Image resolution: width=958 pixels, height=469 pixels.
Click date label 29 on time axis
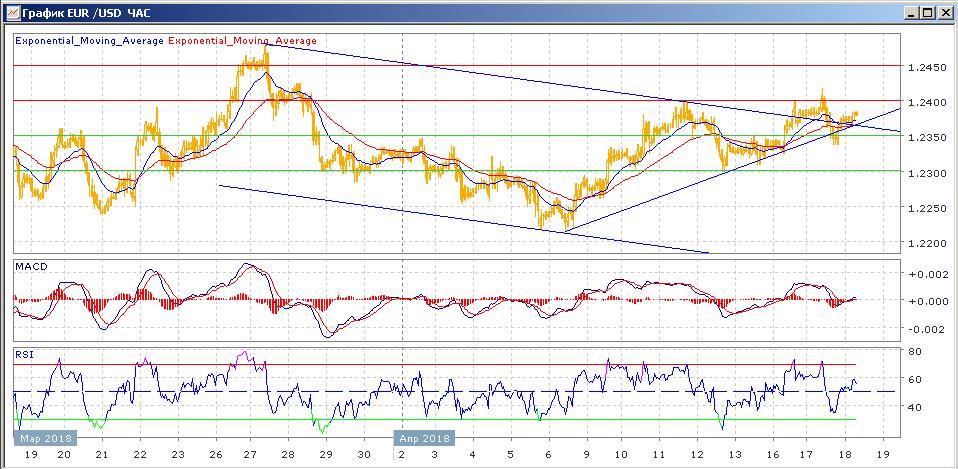pos(326,455)
